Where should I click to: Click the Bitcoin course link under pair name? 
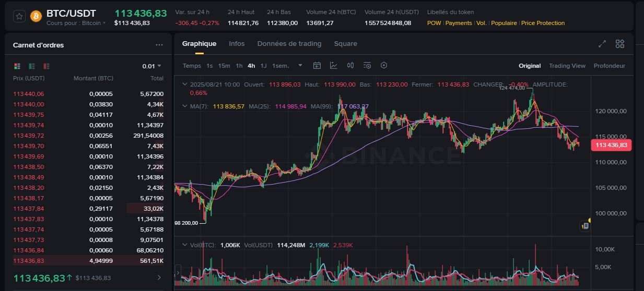[76, 23]
